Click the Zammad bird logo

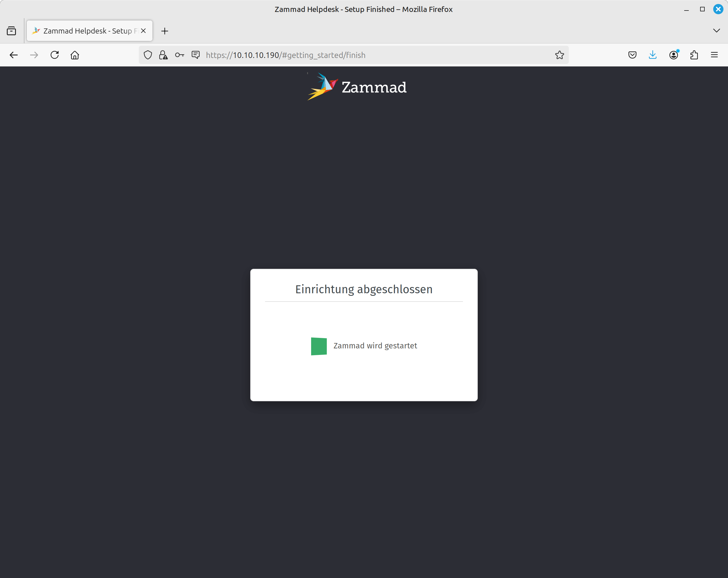(322, 86)
